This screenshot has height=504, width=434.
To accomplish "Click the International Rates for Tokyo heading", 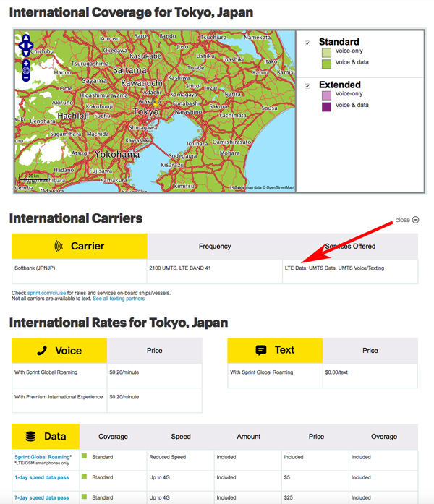I will tap(119, 323).
